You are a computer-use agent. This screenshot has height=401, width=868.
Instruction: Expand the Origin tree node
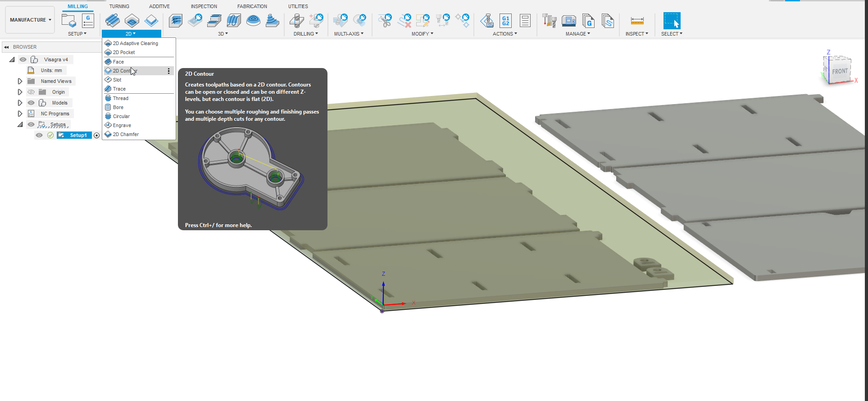pyautogui.click(x=20, y=92)
